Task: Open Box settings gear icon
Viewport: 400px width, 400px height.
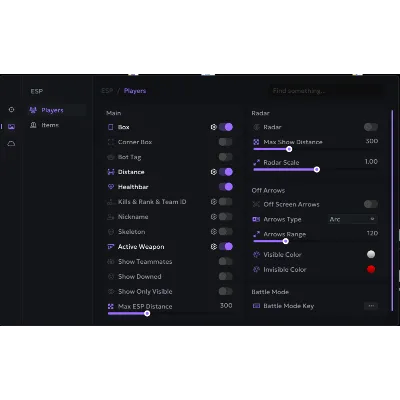Action: [214, 127]
